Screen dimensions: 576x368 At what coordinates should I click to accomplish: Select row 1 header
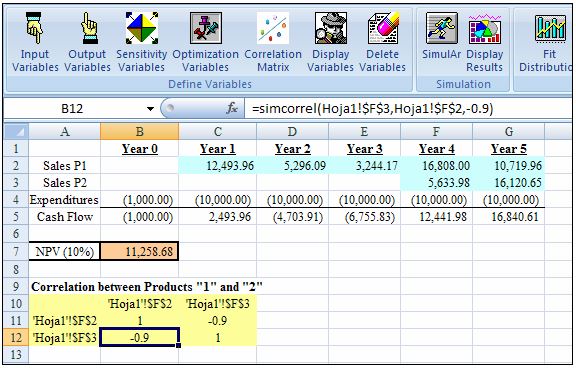[x=16, y=149]
